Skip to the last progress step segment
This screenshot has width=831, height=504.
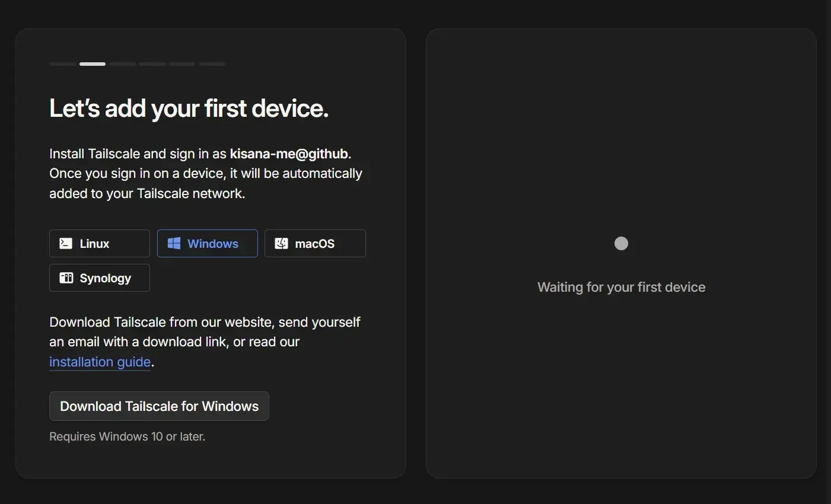(x=212, y=64)
